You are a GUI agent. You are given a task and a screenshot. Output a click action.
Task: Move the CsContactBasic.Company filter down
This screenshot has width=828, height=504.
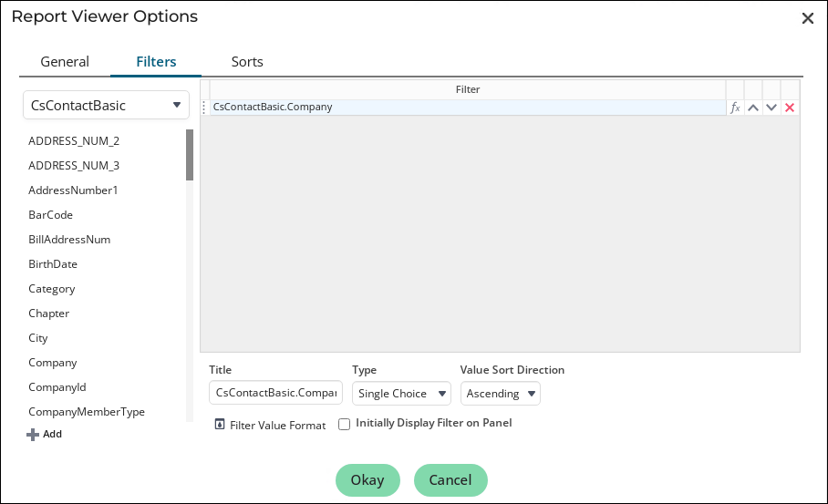coord(771,108)
